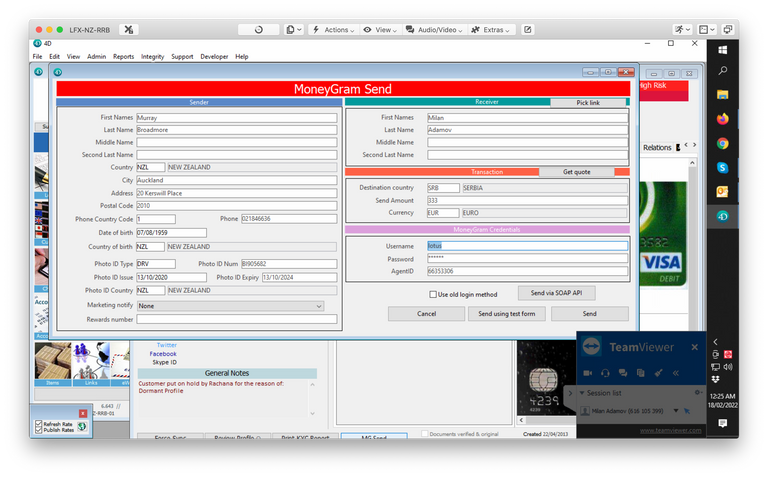The image size is (768, 477).
Task: Click the Relations tab in background window
Action: point(657,147)
